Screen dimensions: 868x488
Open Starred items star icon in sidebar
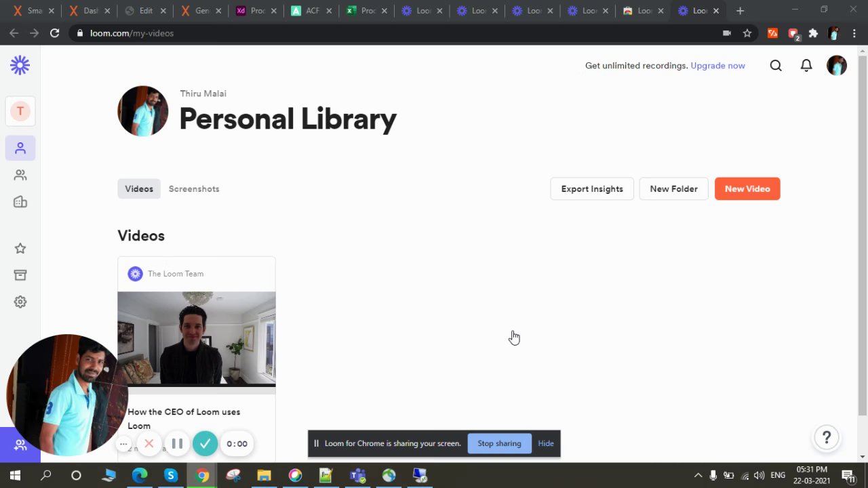[20, 248]
